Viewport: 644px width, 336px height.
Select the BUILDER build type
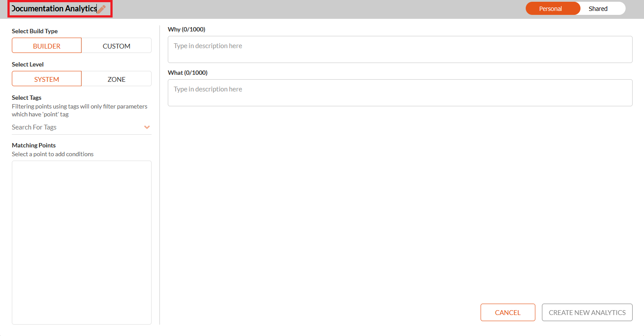pyautogui.click(x=46, y=45)
